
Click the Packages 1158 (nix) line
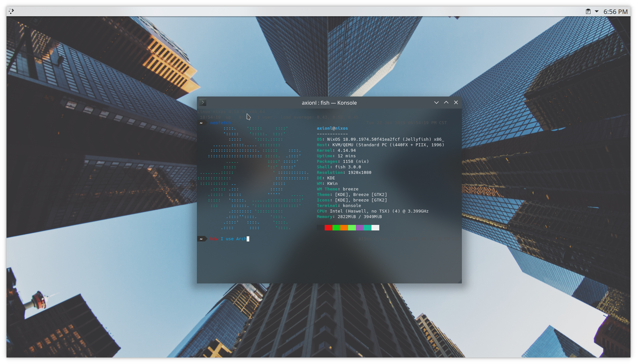coord(343,162)
